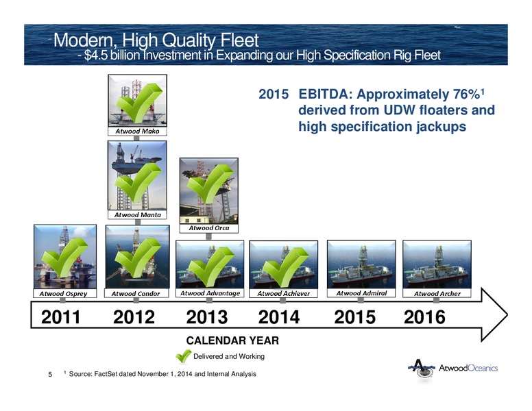
Task: Click the Atwood Admiral drillship thumbnail
Action: 361,264
